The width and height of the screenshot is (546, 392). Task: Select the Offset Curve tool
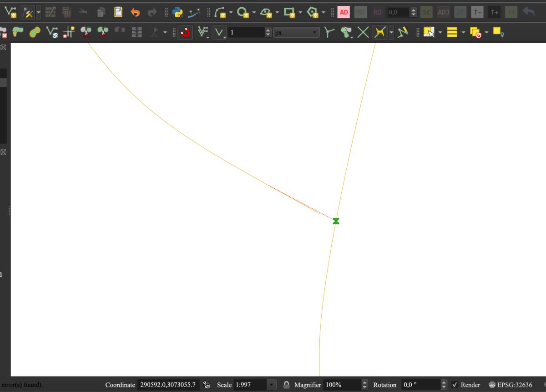point(35,32)
